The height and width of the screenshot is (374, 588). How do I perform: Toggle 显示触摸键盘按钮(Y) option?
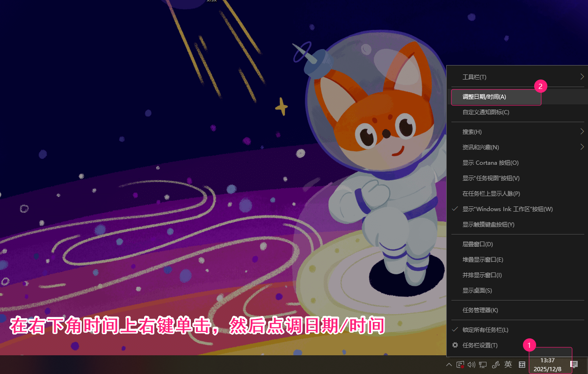[517, 224]
